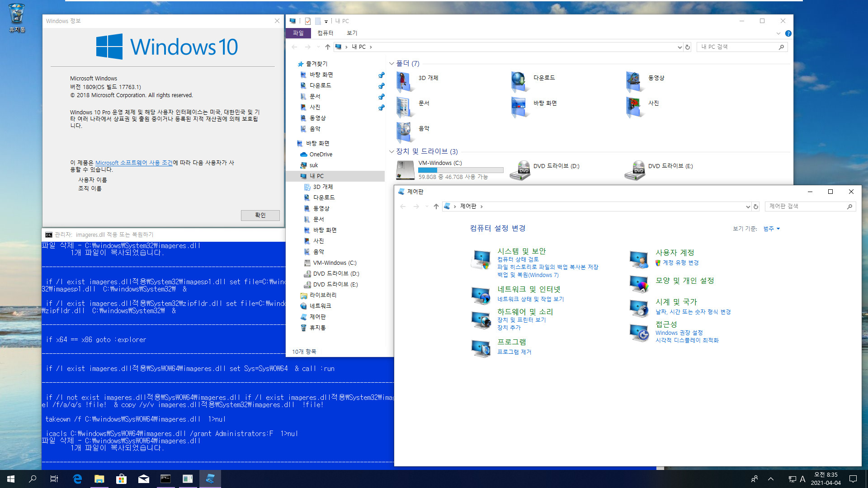Image resolution: width=868 pixels, height=488 pixels.
Task: Select DVD 드라이브 (D:) drive icon
Action: (520, 170)
